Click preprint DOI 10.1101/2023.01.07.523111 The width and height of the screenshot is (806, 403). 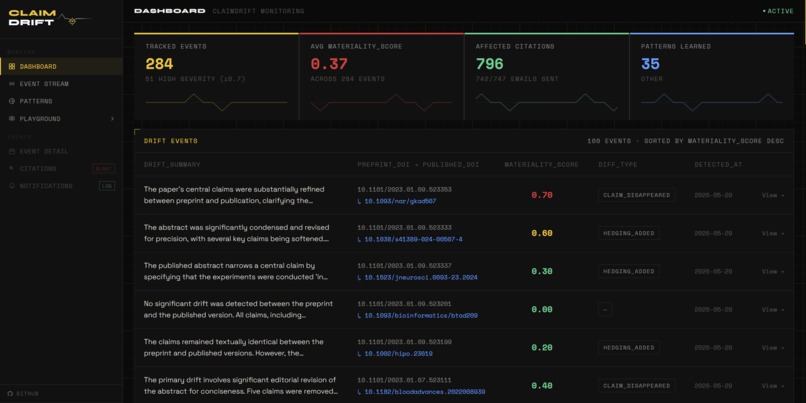(x=405, y=380)
